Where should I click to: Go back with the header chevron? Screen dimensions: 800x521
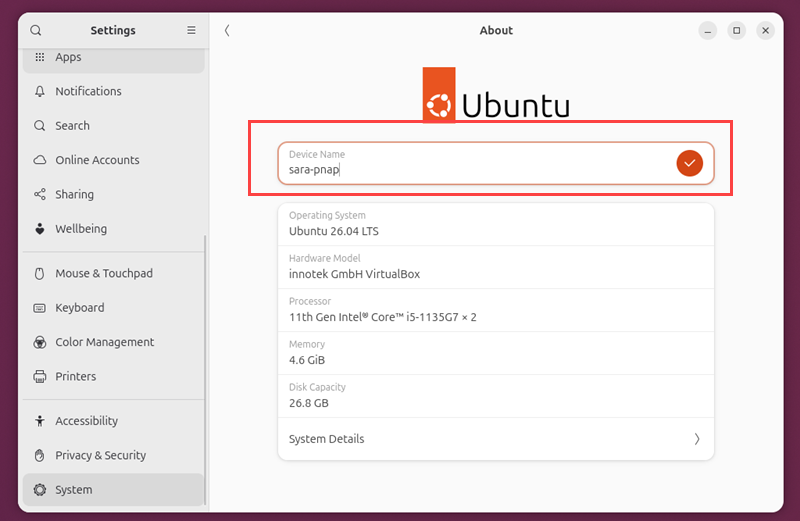[x=227, y=31]
